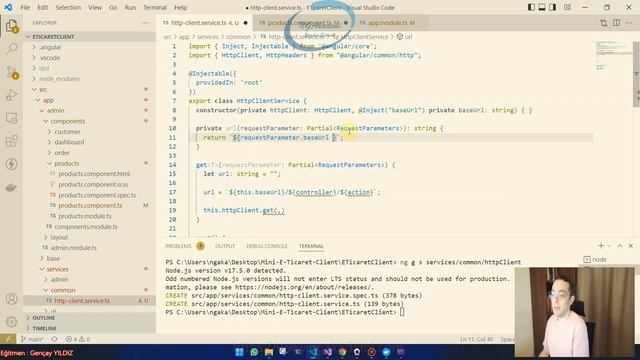640x360 pixels.
Task: Open the Run menu
Action: click(x=130, y=7)
